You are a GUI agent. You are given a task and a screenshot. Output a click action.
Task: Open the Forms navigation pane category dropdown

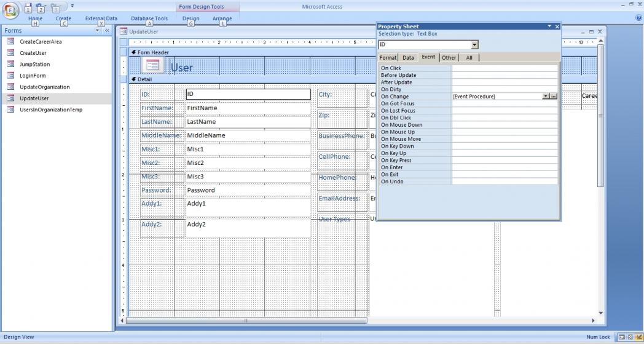coord(97,30)
